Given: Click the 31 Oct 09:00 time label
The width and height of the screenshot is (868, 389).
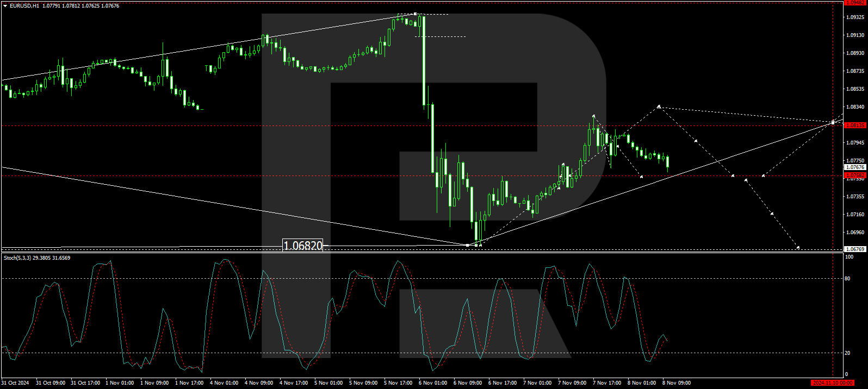Looking at the screenshot, I should point(51,383).
